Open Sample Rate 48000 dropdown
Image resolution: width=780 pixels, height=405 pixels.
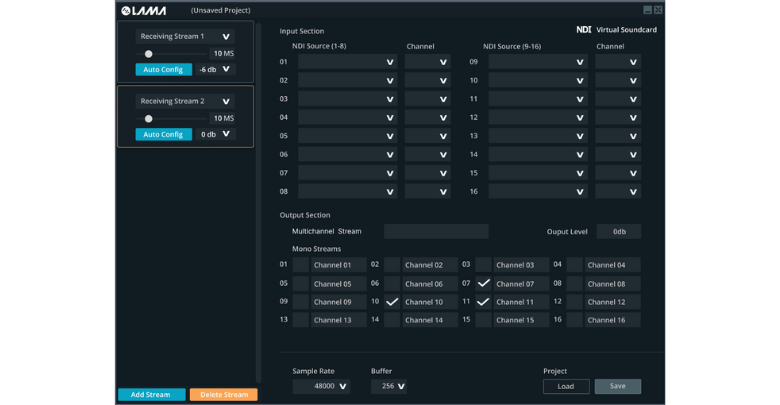(343, 386)
